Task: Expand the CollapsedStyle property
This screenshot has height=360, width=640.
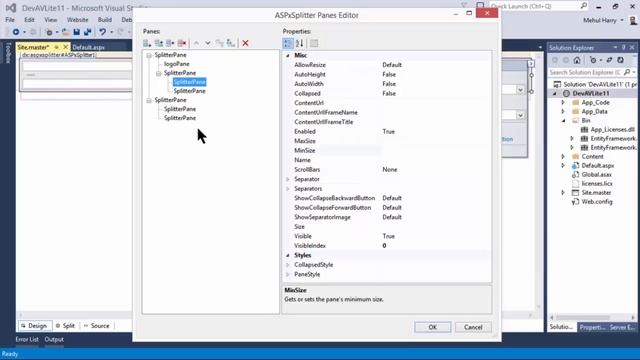Action: click(288, 265)
